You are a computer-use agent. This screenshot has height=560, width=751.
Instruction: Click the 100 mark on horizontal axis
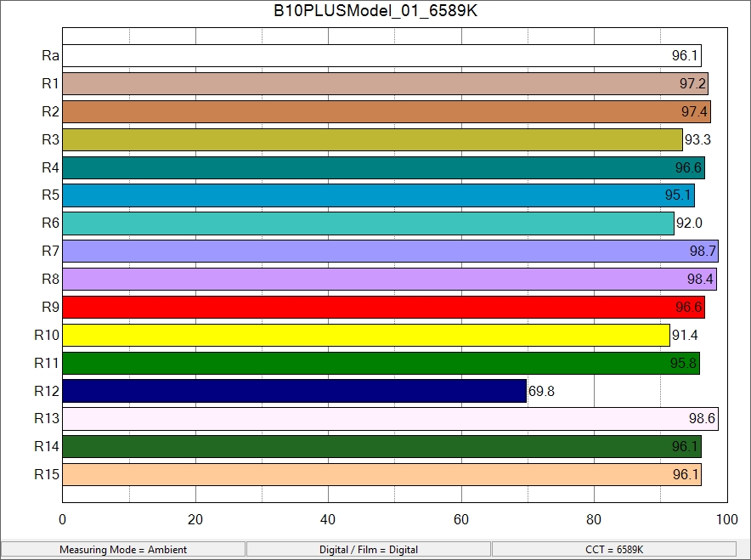click(x=726, y=520)
